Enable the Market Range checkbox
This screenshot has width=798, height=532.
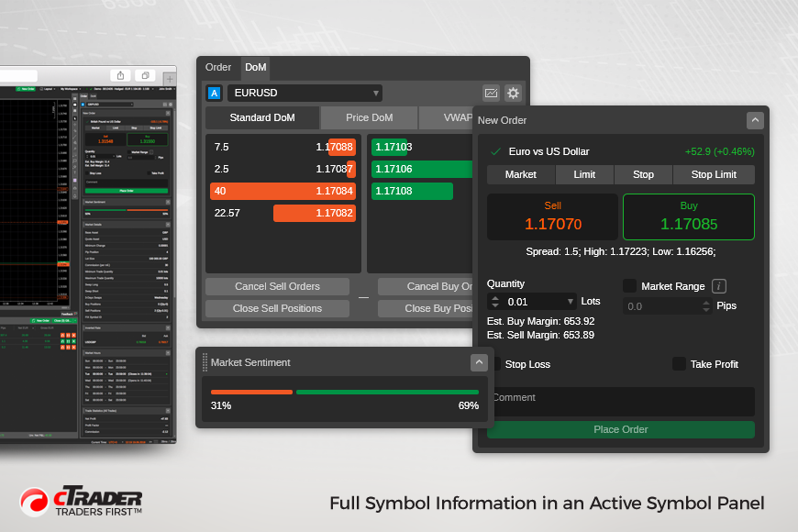[x=629, y=286]
